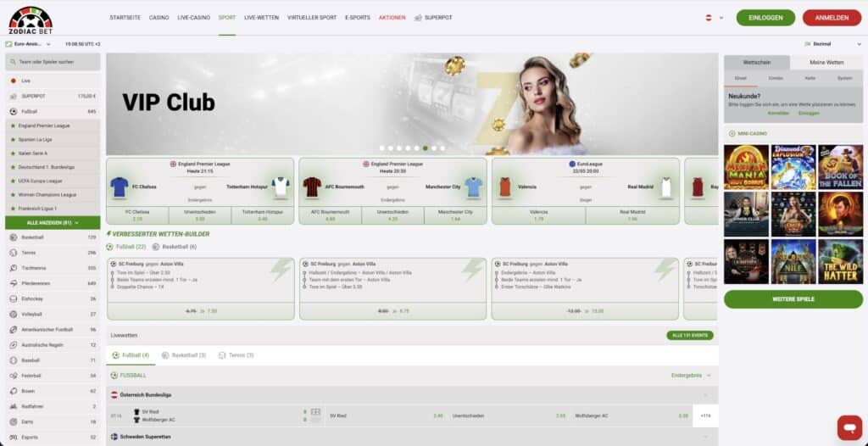Open the Endergebnis market dropdown

click(691, 375)
